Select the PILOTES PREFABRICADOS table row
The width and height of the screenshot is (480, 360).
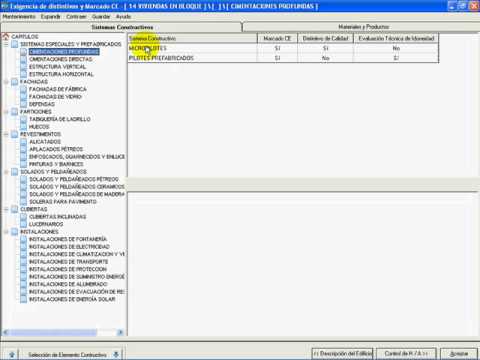(283, 58)
